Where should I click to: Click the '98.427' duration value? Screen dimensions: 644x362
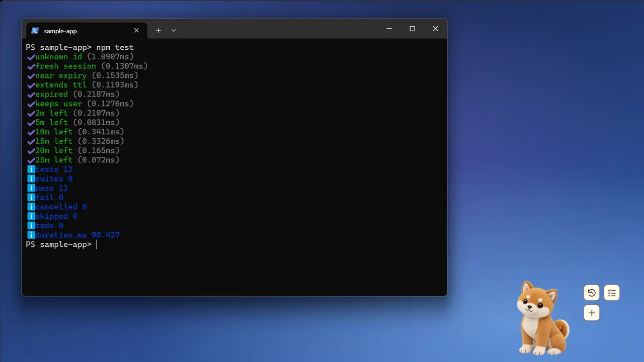pos(106,235)
